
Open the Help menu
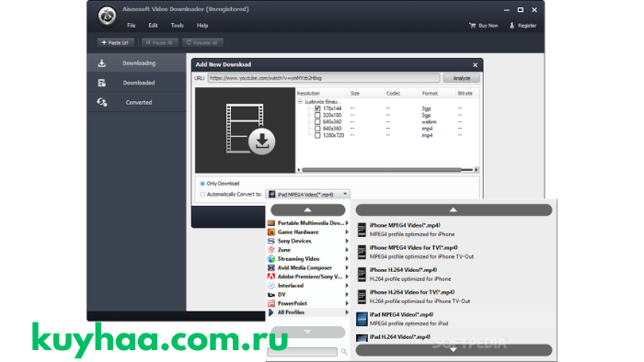click(202, 26)
